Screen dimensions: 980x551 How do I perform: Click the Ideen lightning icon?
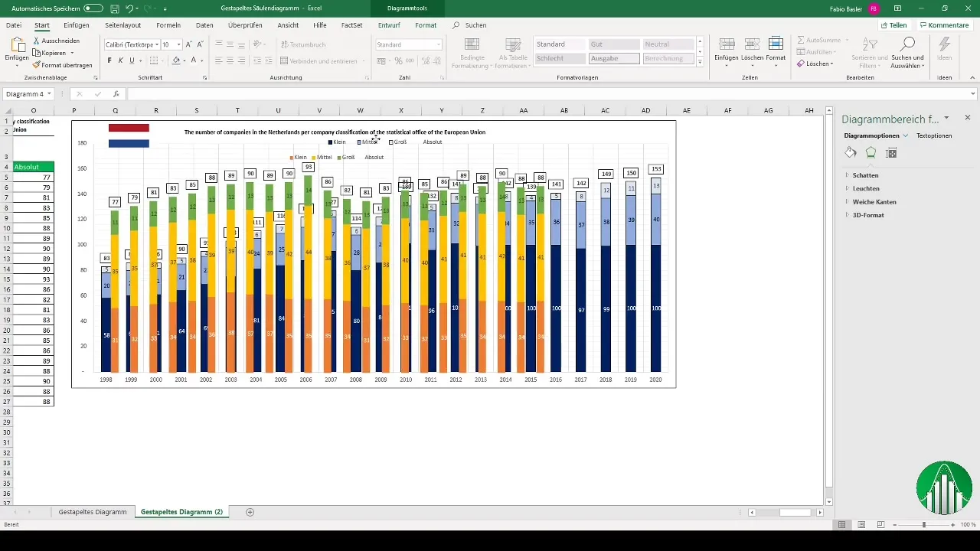tap(945, 44)
